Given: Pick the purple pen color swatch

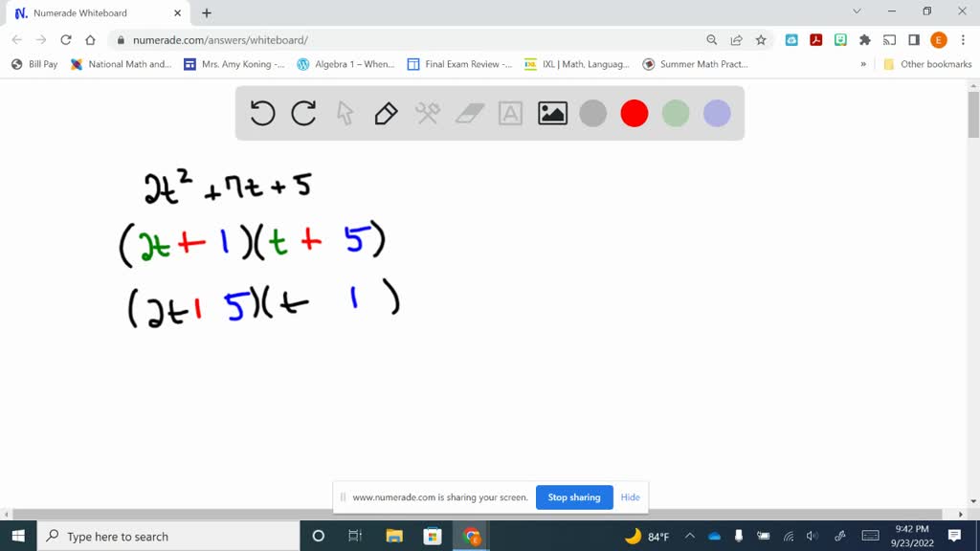Looking at the screenshot, I should 716,113.
